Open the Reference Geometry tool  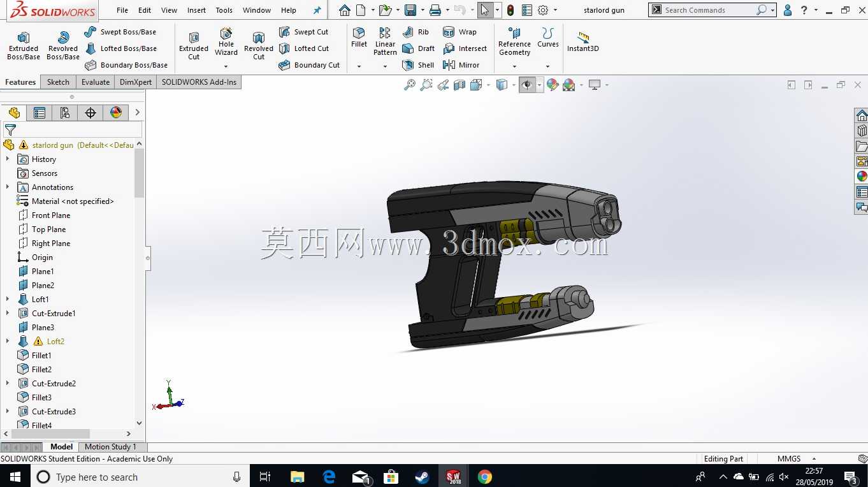514,41
